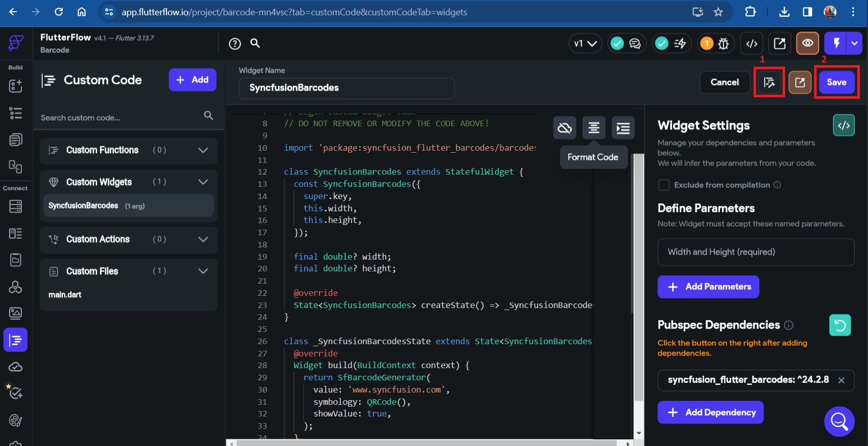Click the share project export icon
This screenshot has width=868, height=446.
tap(779, 44)
